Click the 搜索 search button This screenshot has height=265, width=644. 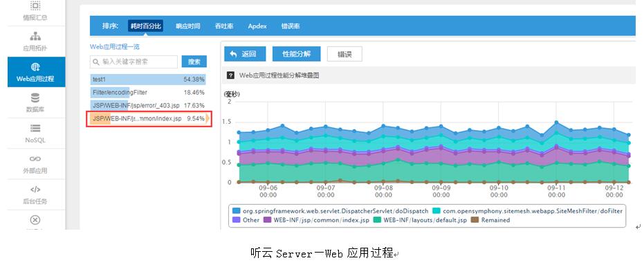[x=194, y=62]
